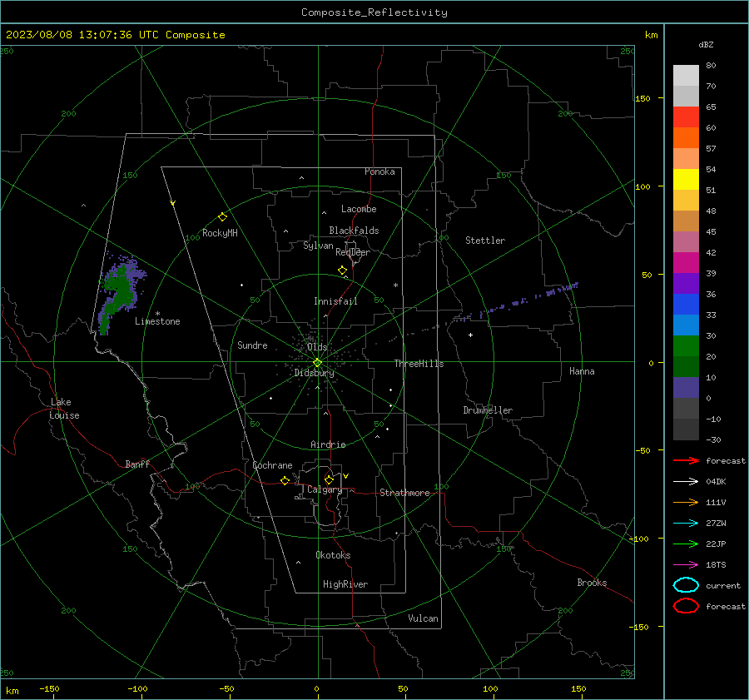Click the dBZ legend heading

coord(706,44)
